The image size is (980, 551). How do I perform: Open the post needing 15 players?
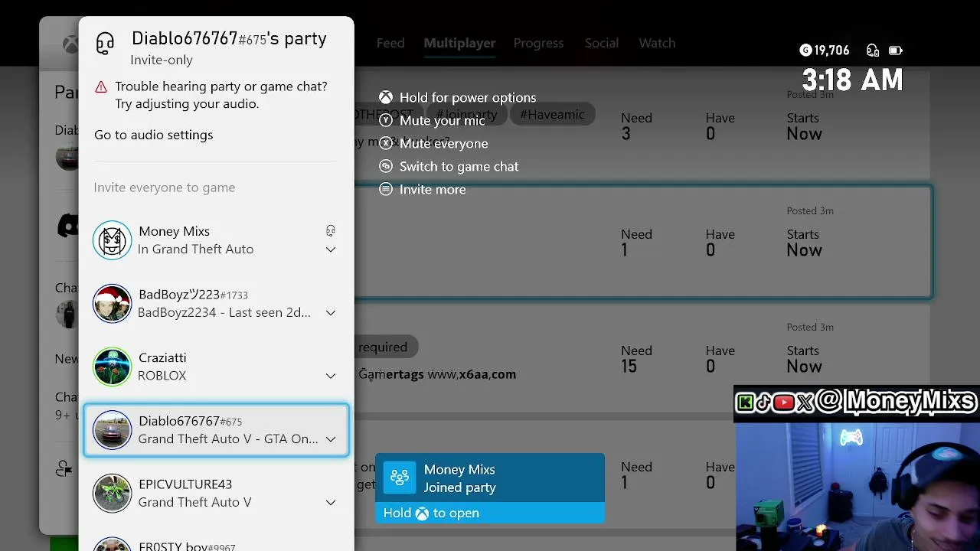643,360
